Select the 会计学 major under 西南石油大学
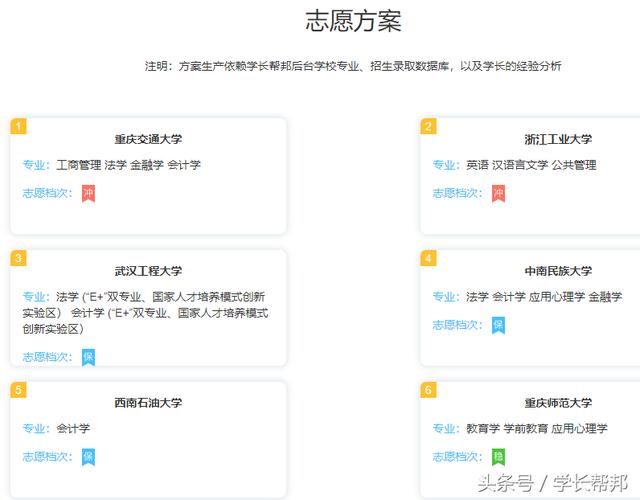This screenshot has width=640, height=500. pos(73,429)
